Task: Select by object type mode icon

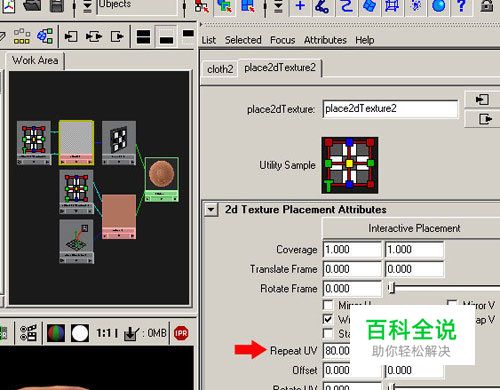Action: pyautogui.click(x=224, y=6)
